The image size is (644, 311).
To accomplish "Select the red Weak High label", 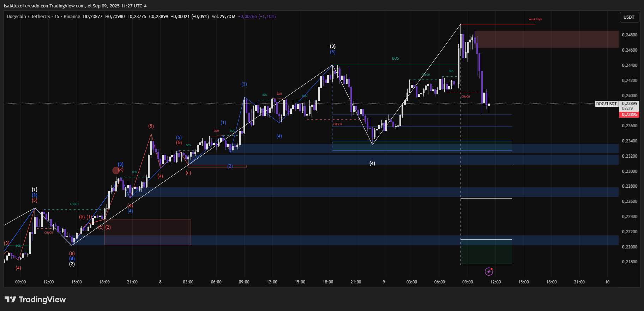I will point(535,19).
